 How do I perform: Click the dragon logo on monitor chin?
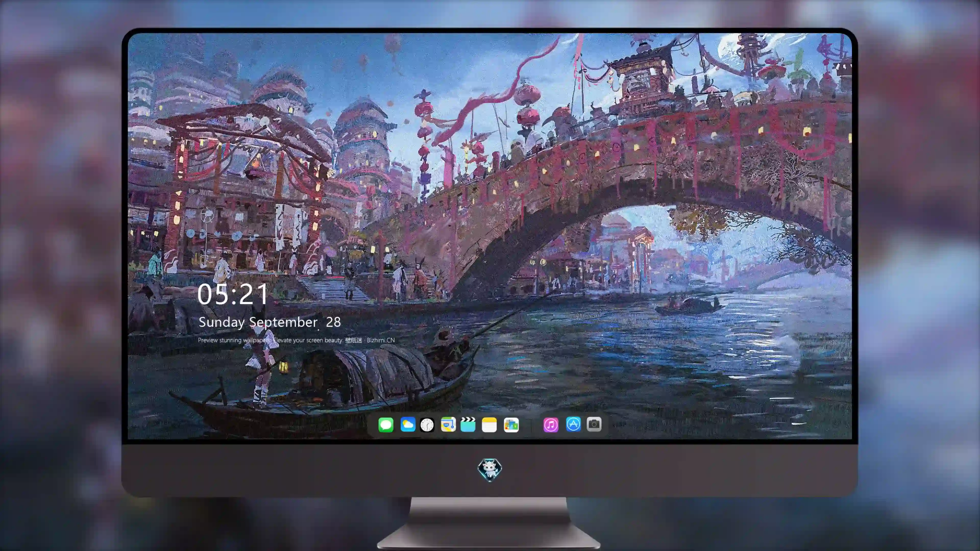pos(490,469)
